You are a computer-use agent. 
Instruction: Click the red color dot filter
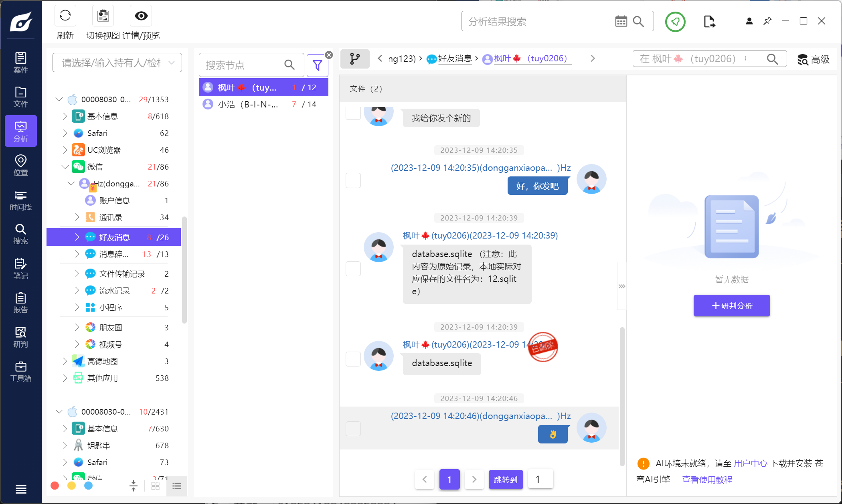point(55,486)
